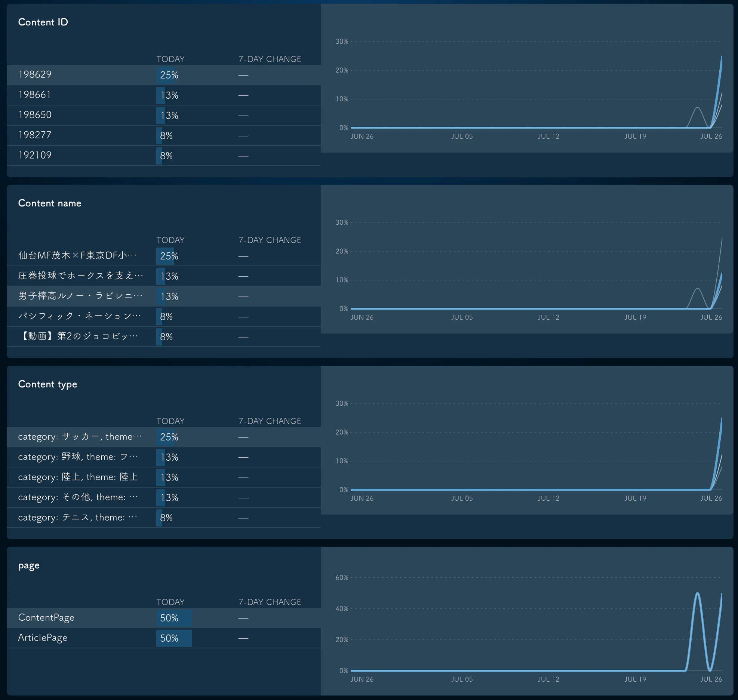738x700 pixels.
Task: Select the Content ID row 198277
Action: (164, 135)
